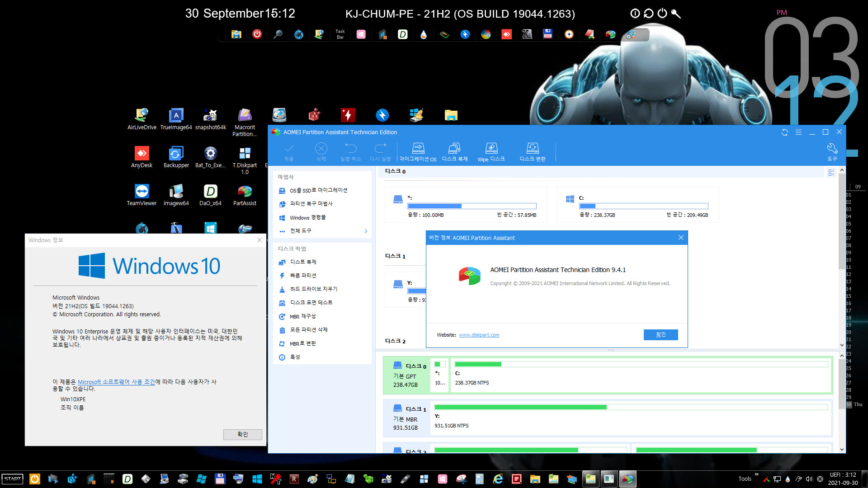
Task: Open Microsoft software license terms link
Action: click(116, 382)
